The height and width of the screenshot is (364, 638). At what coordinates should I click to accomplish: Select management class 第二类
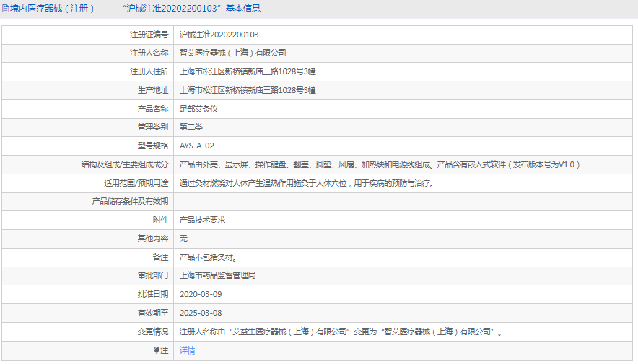[x=191, y=127]
